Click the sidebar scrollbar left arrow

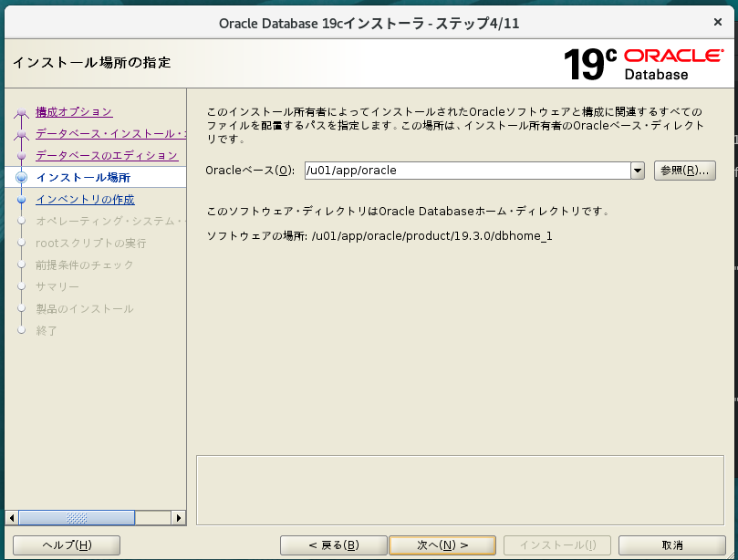pos(12,518)
